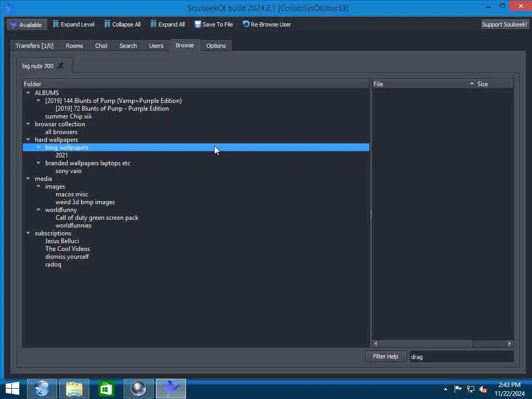
Task: Select The Cool Videos folder
Action: tap(68, 249)
